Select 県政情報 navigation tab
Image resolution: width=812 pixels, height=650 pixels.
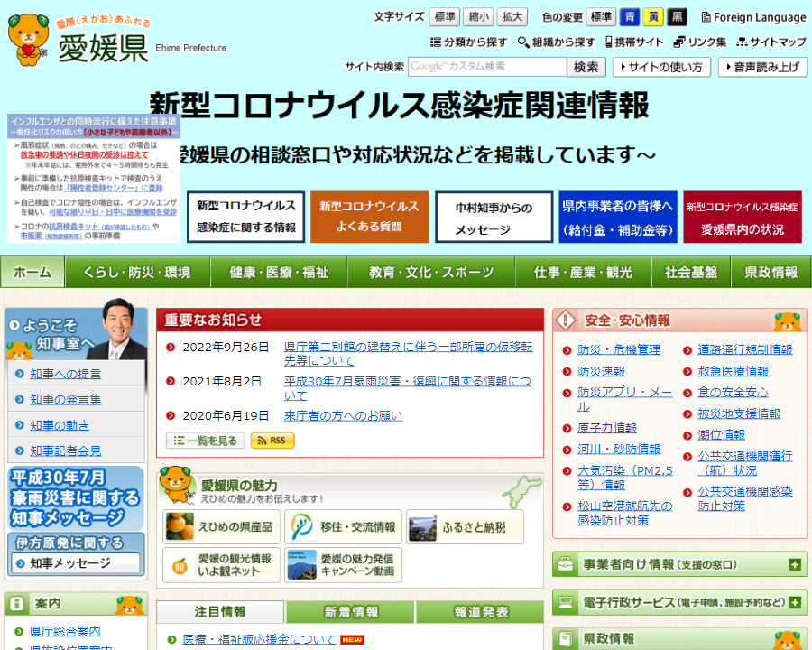771,272
